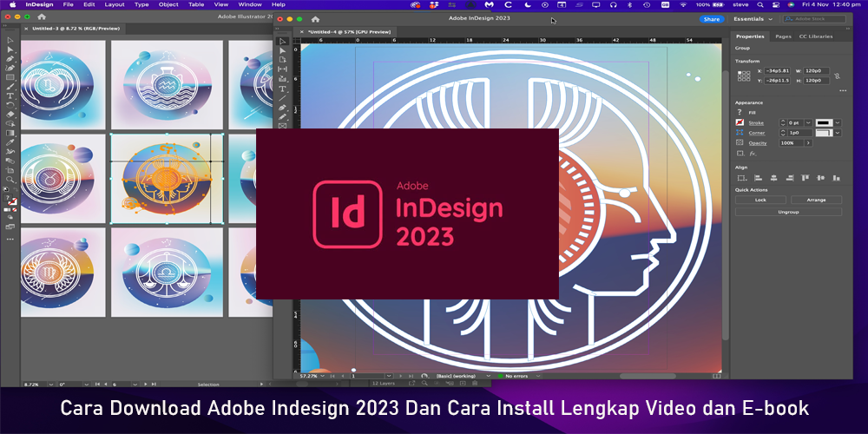Open corner shape dropdown

(838, 133)
